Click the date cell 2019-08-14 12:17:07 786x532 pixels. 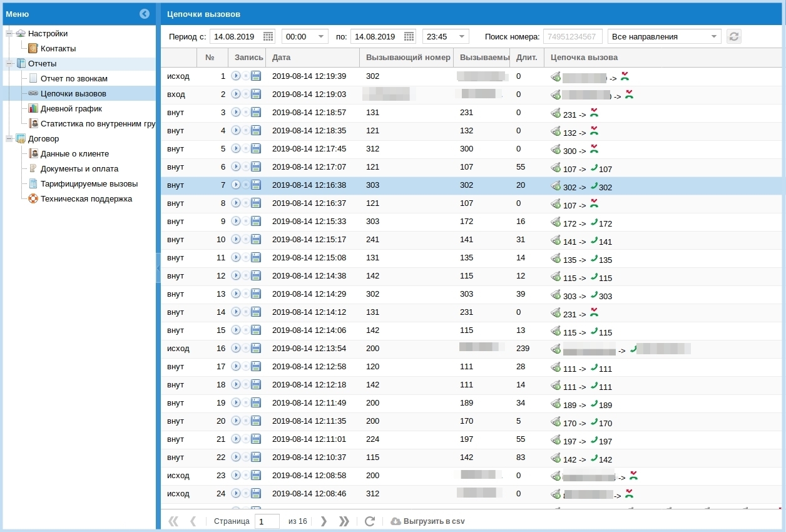point(309,166)
